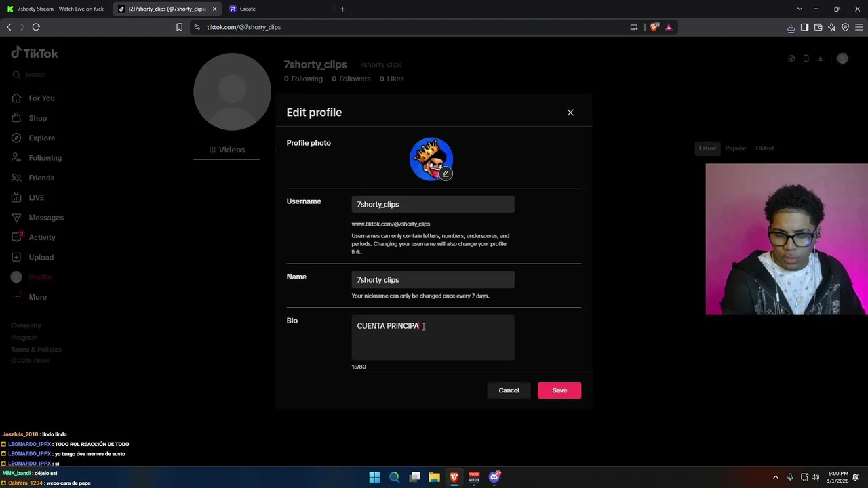The width and height of the screenshot is (868, 488).
Task: Switch to the Kick 7shorty Stream tab
Action: click(56, 9)
